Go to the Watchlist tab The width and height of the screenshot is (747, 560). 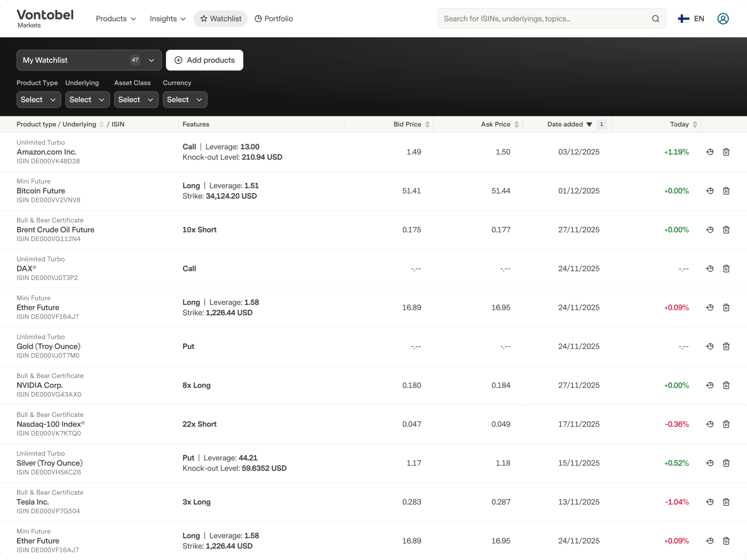pos(220,19)
